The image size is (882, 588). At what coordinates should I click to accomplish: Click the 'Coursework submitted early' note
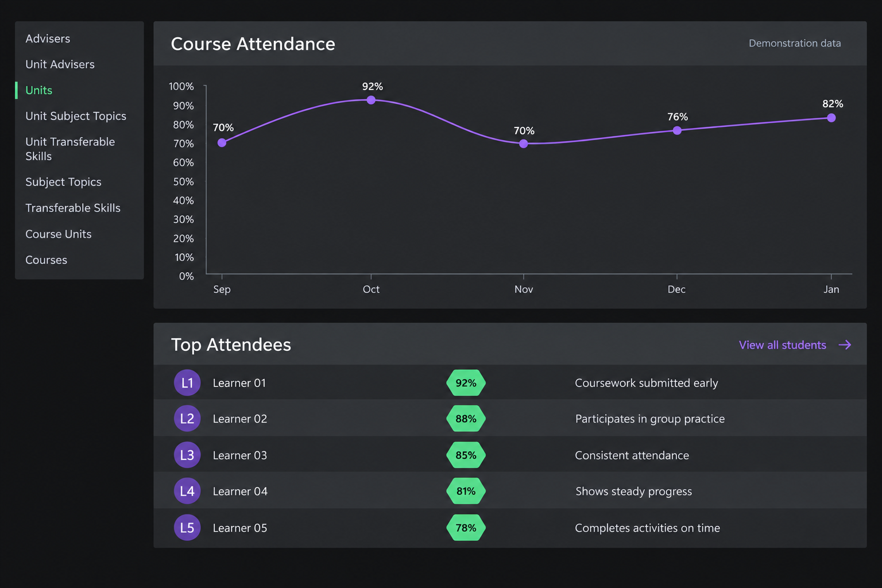click(x=647, y=383)
